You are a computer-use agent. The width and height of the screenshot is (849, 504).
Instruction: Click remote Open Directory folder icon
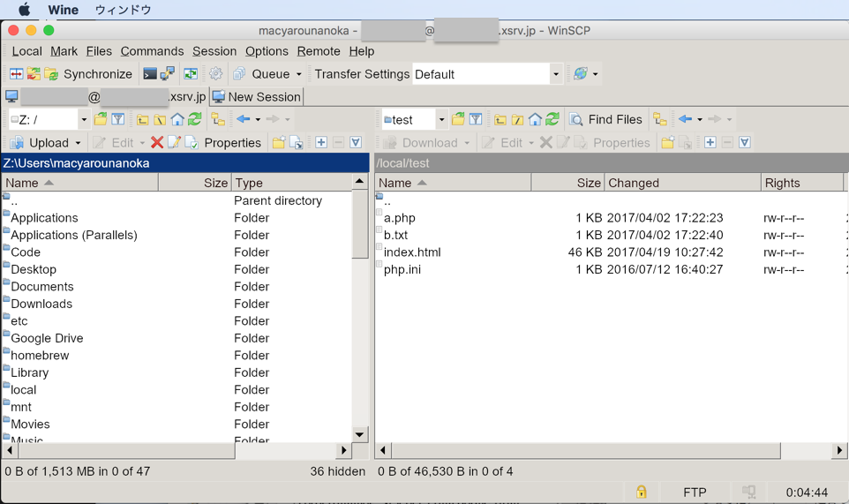coord(458,119)
